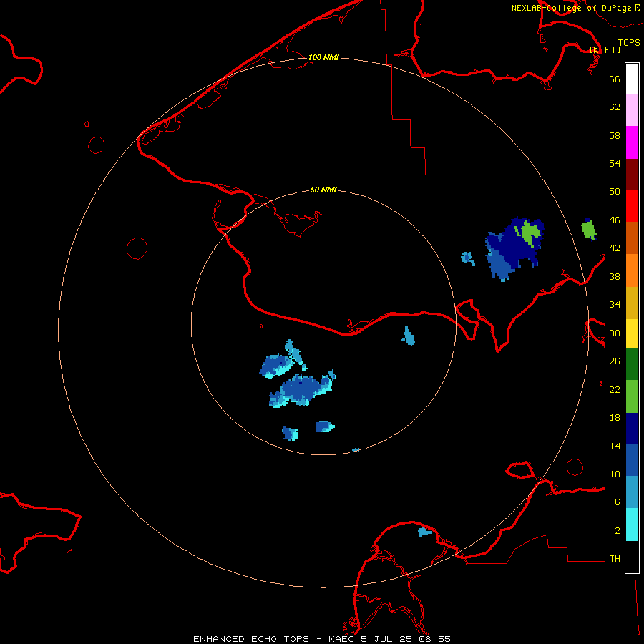Click the gold legend swatch

(632, 303)
